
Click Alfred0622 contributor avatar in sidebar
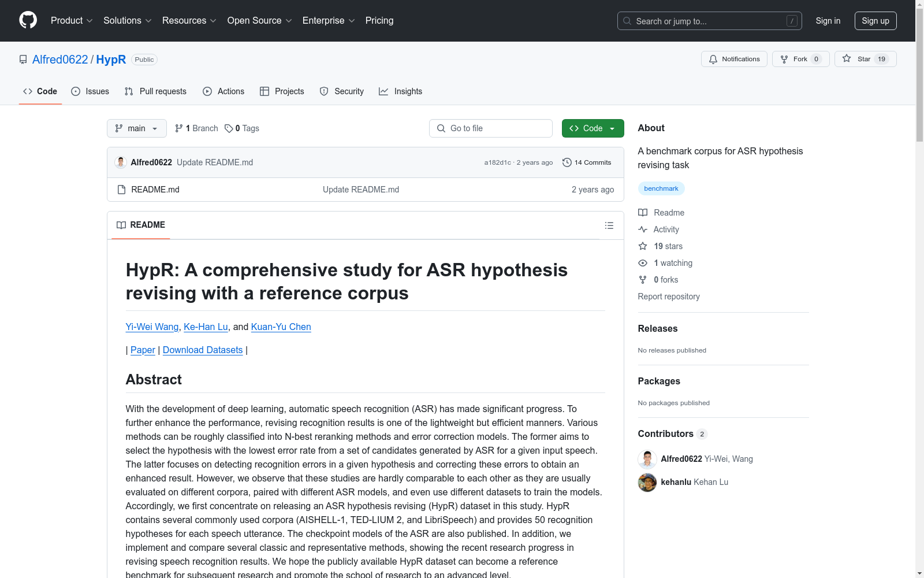coord(647,459)
